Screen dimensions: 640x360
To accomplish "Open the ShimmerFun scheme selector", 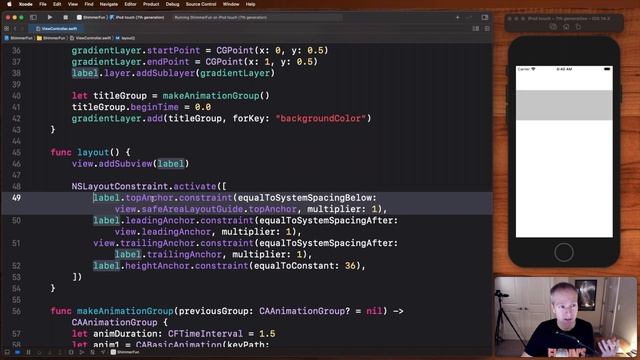I will coord(91,18).
